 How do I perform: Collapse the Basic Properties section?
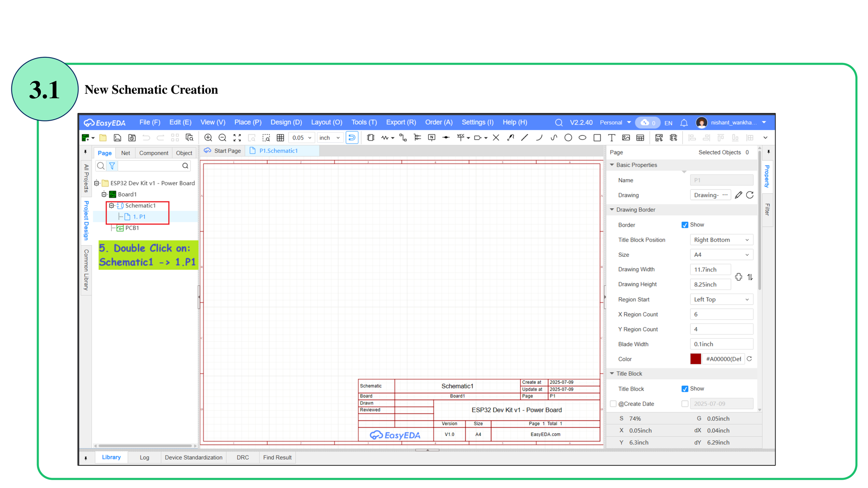612,165
